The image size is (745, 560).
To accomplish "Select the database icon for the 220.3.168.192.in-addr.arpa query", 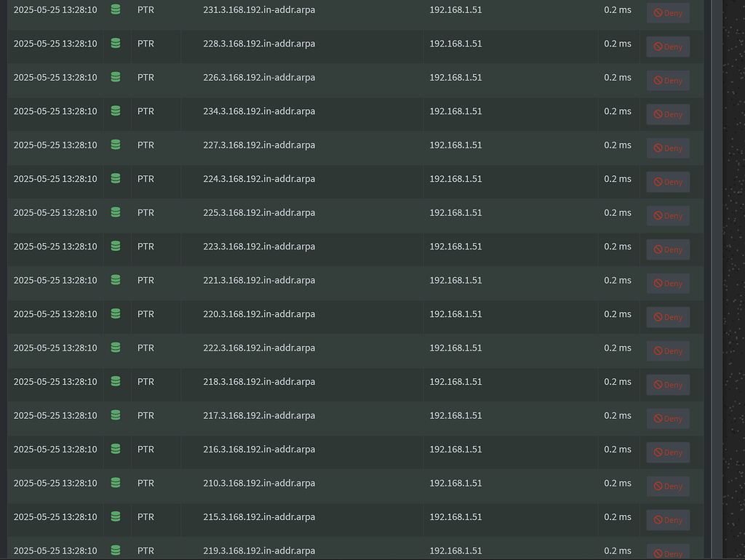I will pyautogui.click(x=116, y=314).
